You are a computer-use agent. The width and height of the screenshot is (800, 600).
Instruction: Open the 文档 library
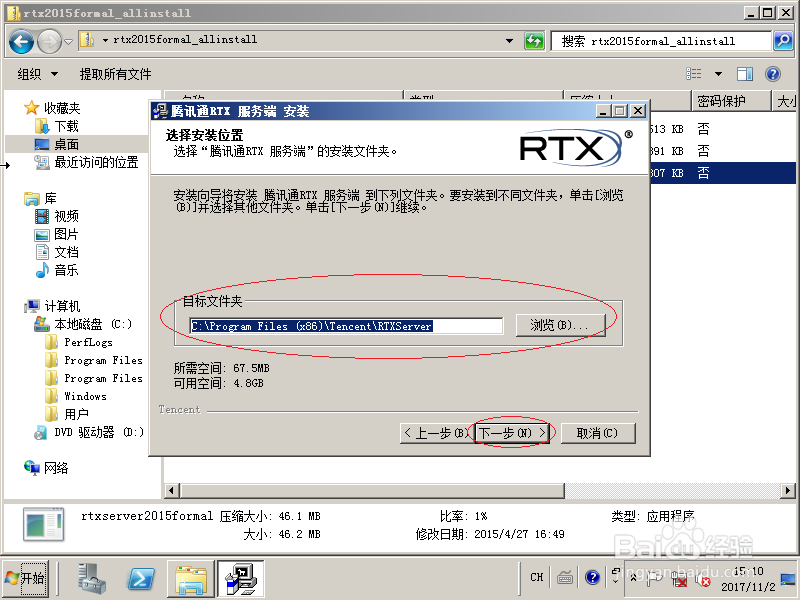click(x=57, y=252)
